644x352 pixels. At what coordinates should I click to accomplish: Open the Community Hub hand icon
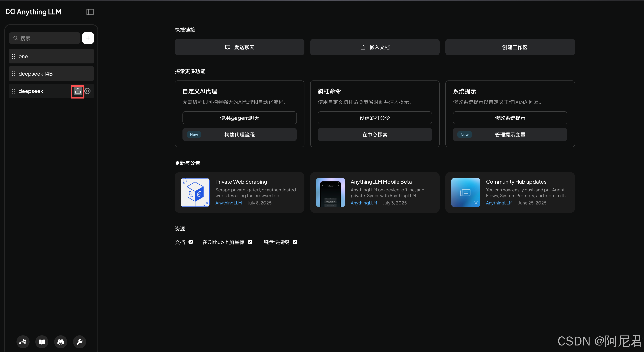(x=23, y=342)
